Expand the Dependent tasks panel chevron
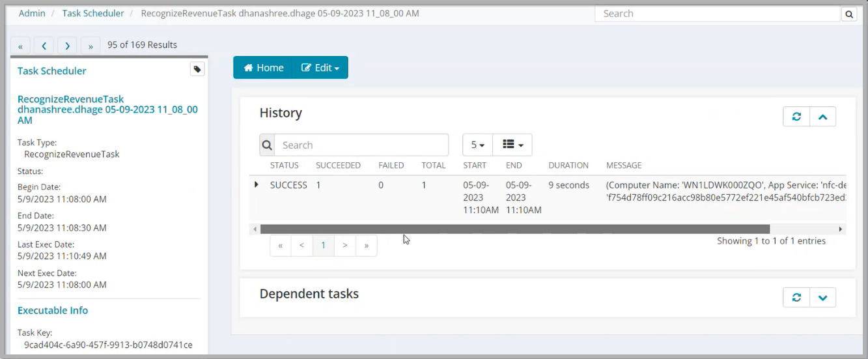This screenshot has height=359, width=868. click(822, 297)
